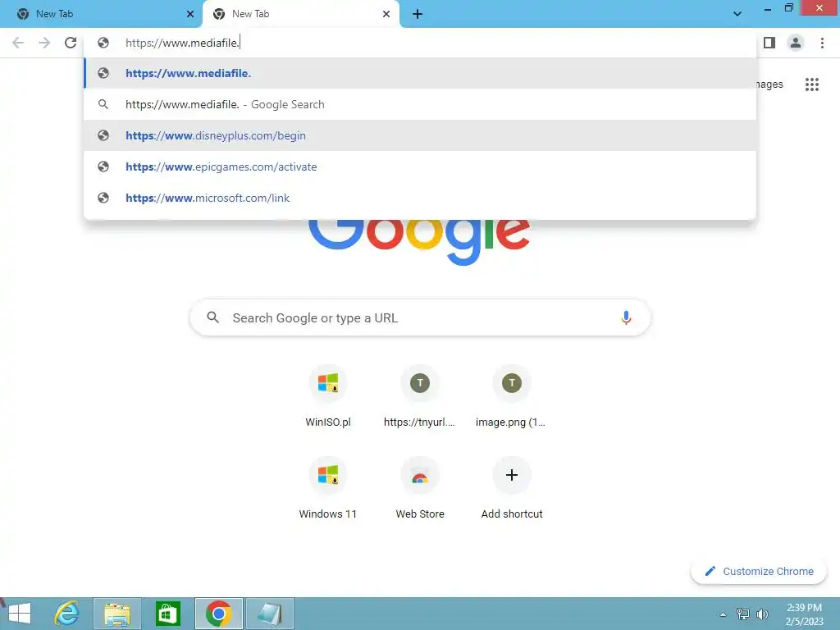Close the second New Tab

386,14
